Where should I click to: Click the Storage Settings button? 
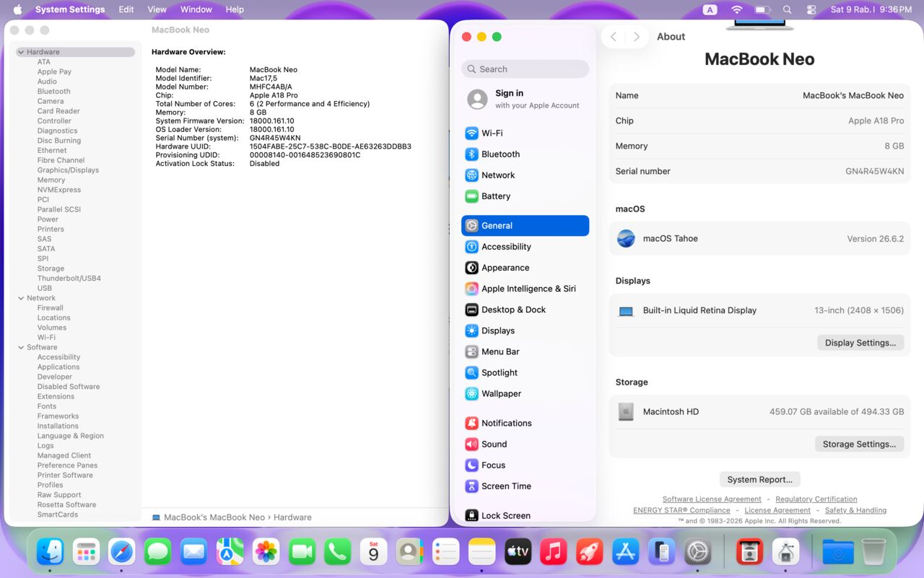859,444
